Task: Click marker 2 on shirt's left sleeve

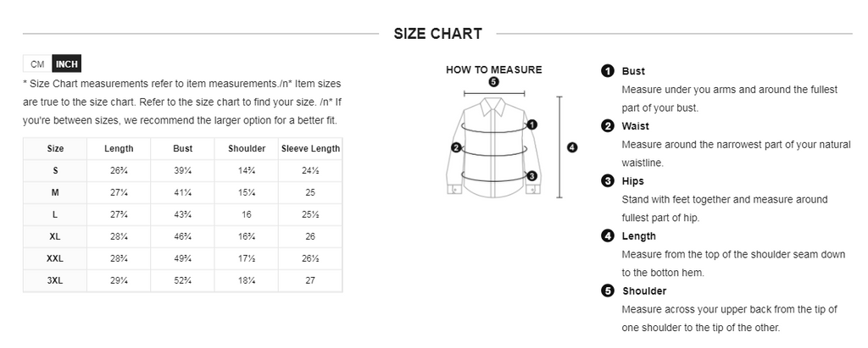Action: coord(456,147)
